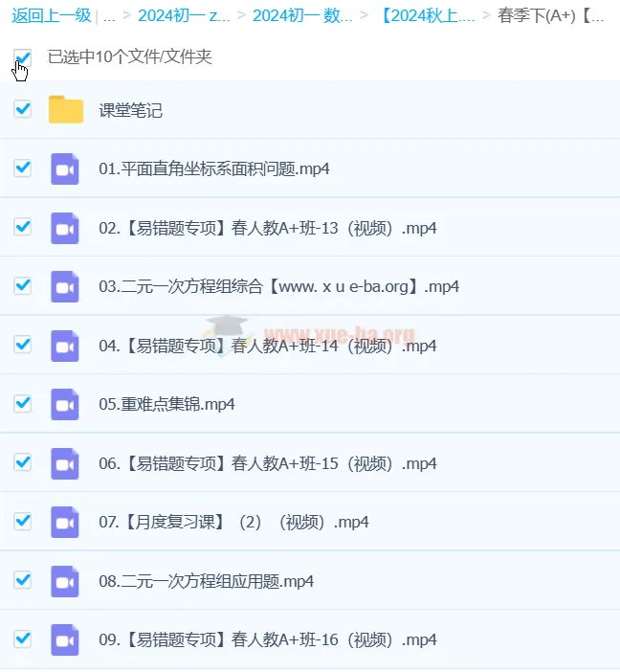Viewport: 620px width, 672px height.
Task: Navigate to breadcrumb 2024初一 z...
Action: (x=184, y=16)
